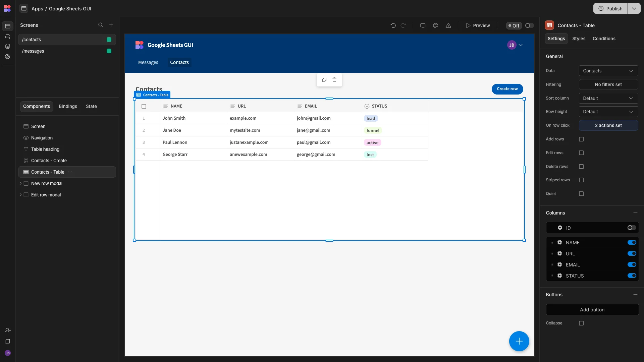Select the Table heading component
This screenshot has height=362, width=644.
coord(67,149)
